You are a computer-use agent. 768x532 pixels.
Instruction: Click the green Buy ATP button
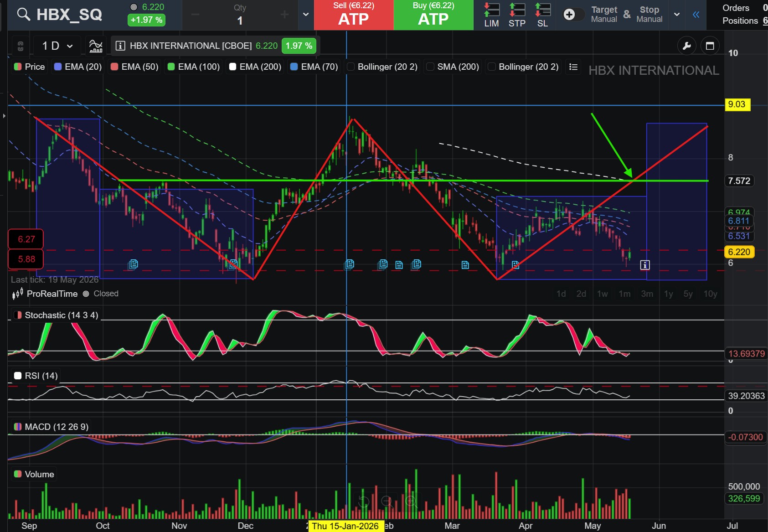click(x=433, y=15)
